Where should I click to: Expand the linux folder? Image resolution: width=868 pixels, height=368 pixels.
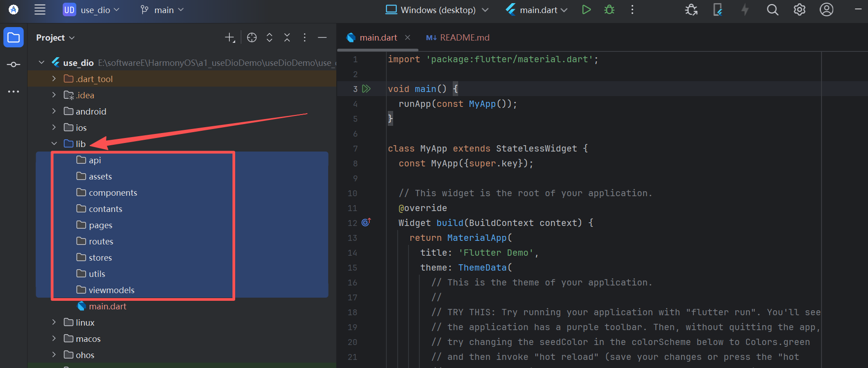coord(54,322)
